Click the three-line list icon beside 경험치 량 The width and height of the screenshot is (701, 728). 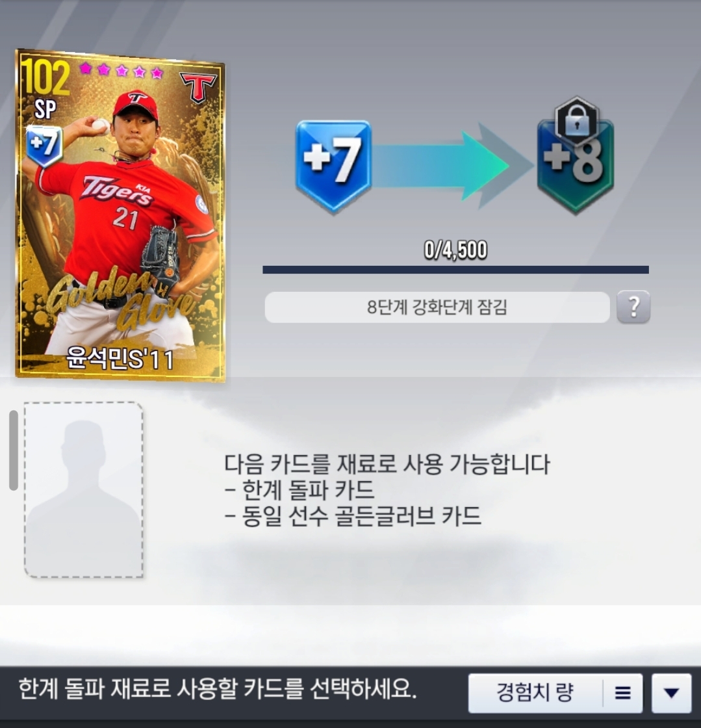pos(623,693)
